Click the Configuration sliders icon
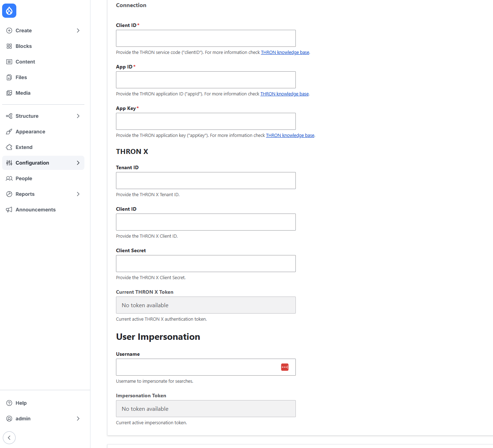The image size is (493, 448). [x=9, y=163]
